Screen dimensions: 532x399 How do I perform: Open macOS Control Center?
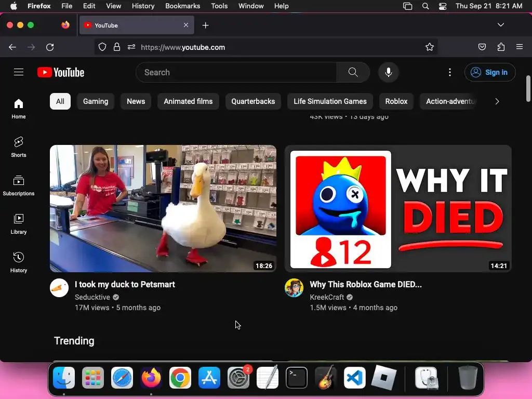click(443, 6)
